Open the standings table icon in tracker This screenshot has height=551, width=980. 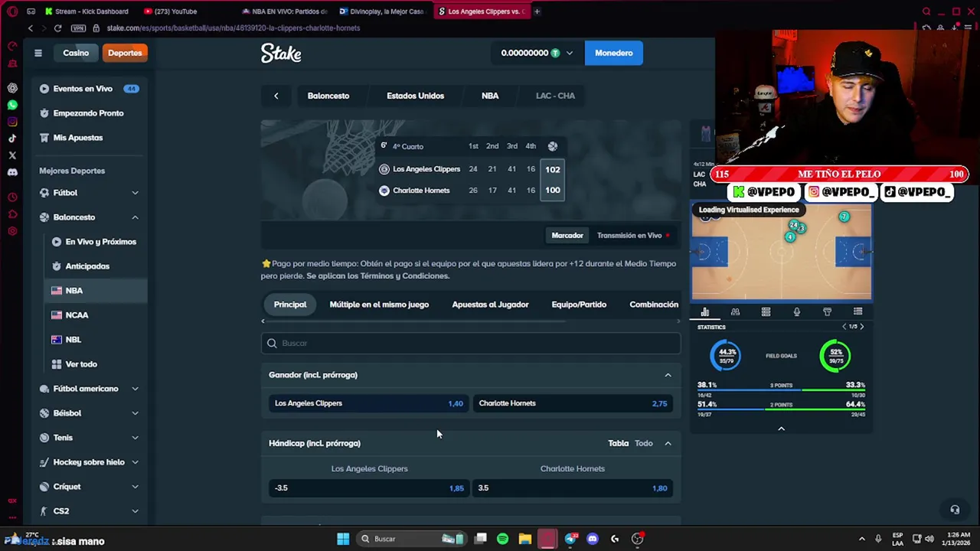point(766,311)
